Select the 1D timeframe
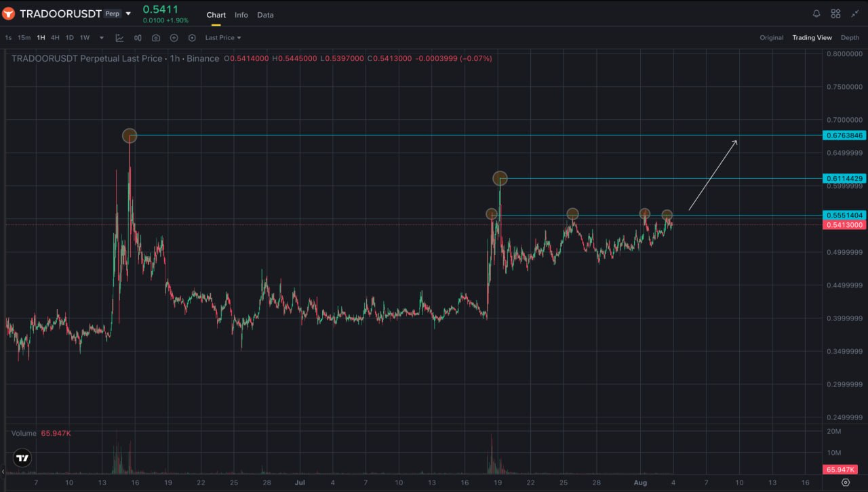 (69, 38)
